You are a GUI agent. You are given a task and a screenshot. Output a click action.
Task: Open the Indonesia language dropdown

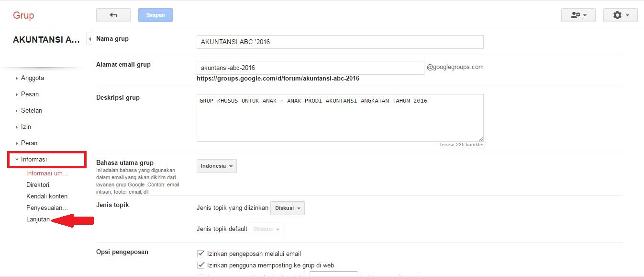coord(217,166)
